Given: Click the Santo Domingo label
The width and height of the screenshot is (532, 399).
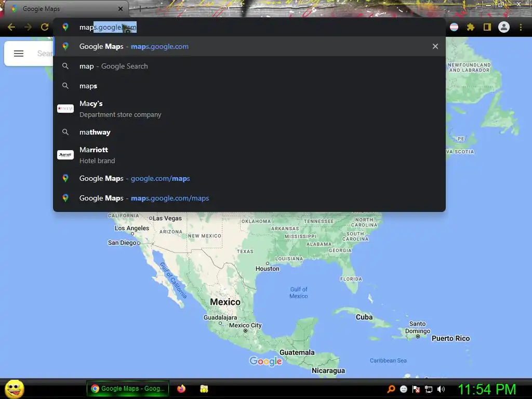Looking at the screenshot, I should (x=417, y=327).
